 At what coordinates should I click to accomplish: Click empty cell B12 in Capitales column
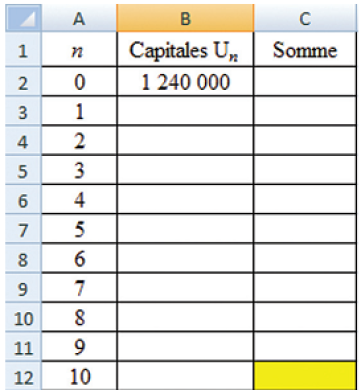pyautogui.click(x=185, y=376)
